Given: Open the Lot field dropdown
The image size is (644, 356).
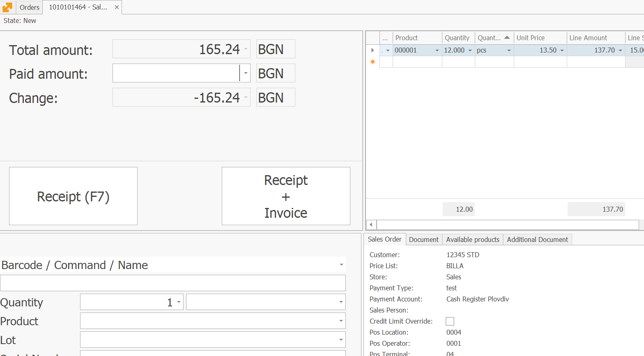Looking at the screenshot, I should tap(341, 340).
